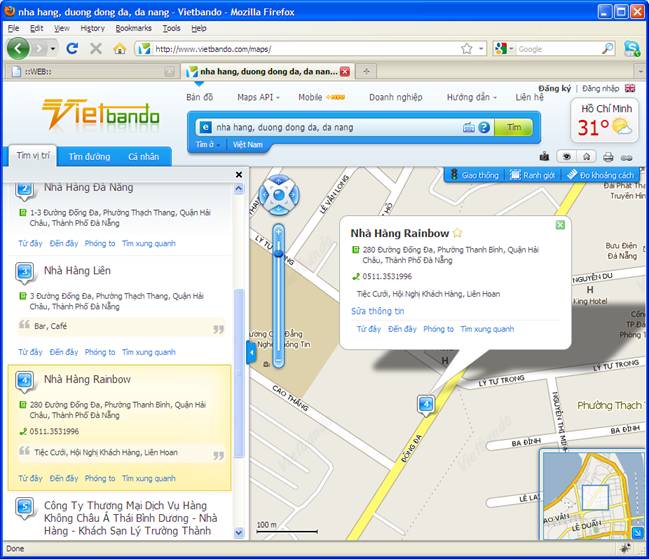Mark Nhà Hàng Rainbow favorite with star
This screenshot has height=559, width=649.
click(457, 233)
